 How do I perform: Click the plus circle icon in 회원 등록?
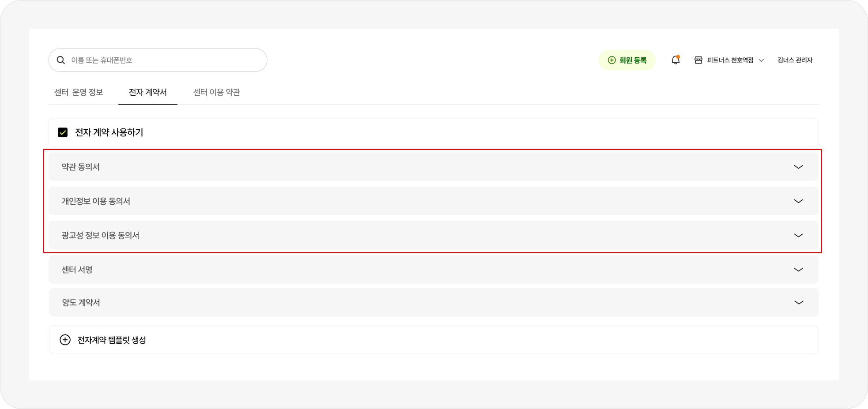tap(611, 60)
